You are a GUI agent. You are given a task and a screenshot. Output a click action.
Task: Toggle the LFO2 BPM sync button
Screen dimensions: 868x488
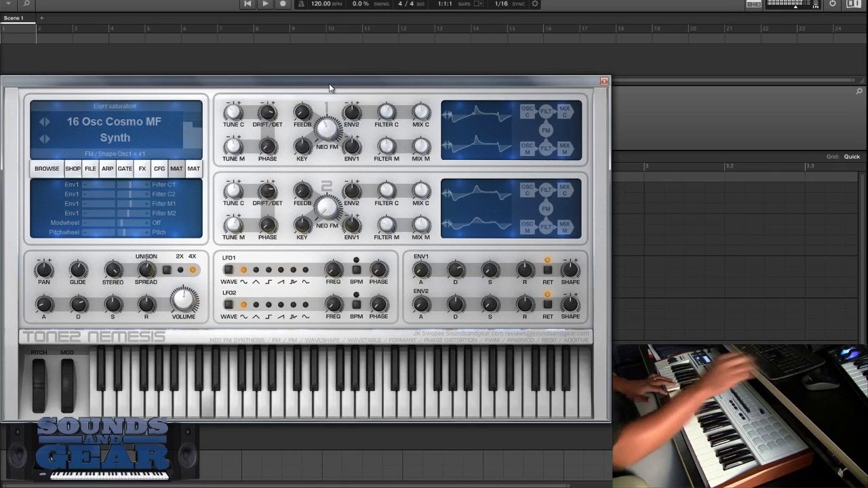356,305
